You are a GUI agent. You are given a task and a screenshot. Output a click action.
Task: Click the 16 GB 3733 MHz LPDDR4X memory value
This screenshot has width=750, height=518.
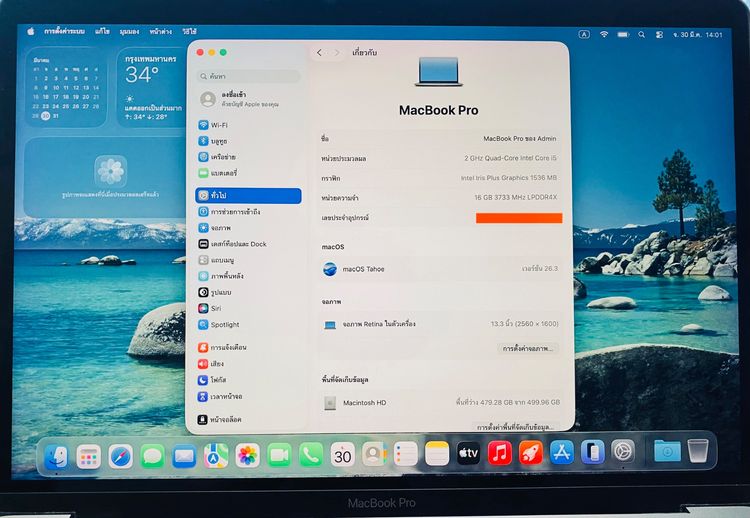pos(516,198)
